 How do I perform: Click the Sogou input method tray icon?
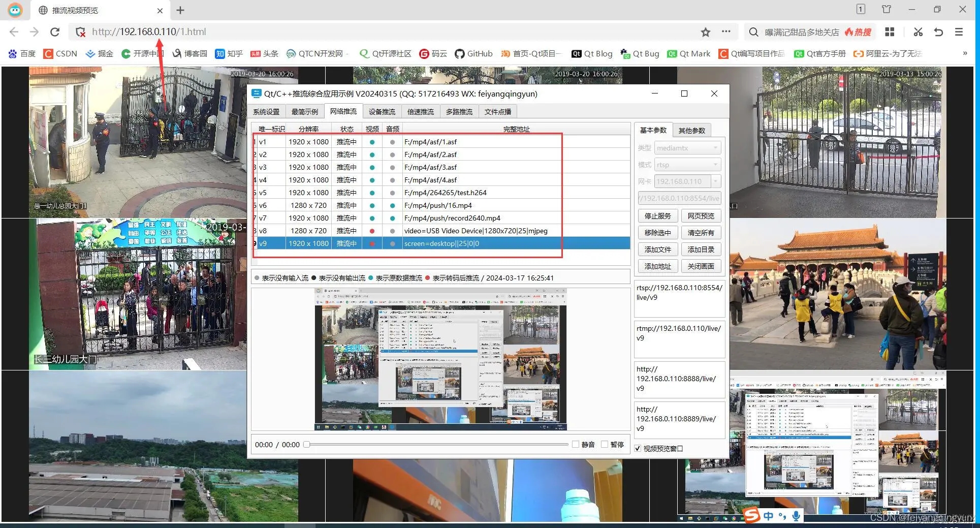tap(751, 516)
